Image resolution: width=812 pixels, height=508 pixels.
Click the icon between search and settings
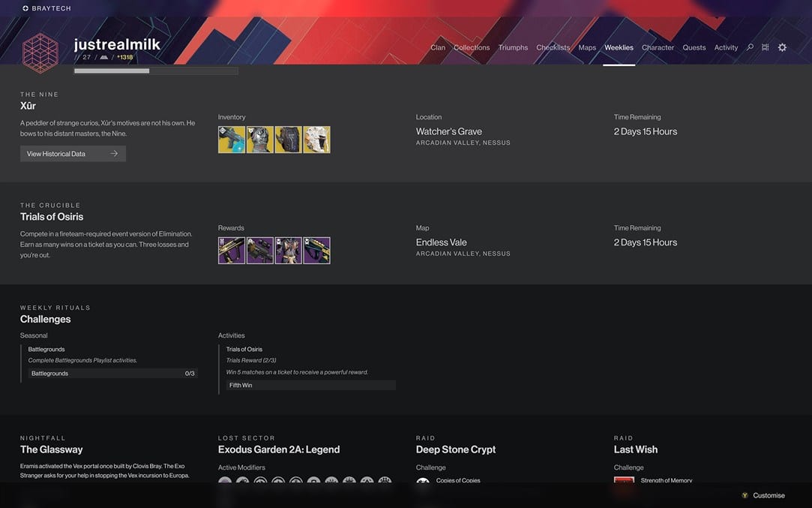click(766, 47)
